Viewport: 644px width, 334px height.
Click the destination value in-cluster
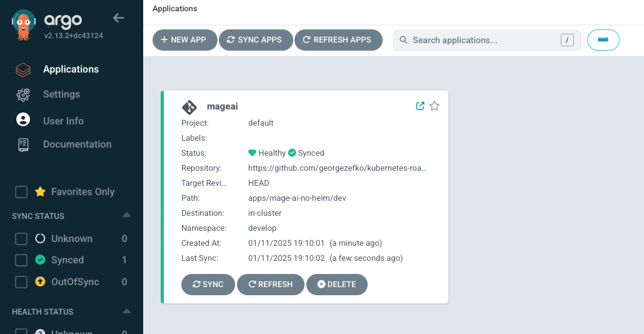(265, 213)
